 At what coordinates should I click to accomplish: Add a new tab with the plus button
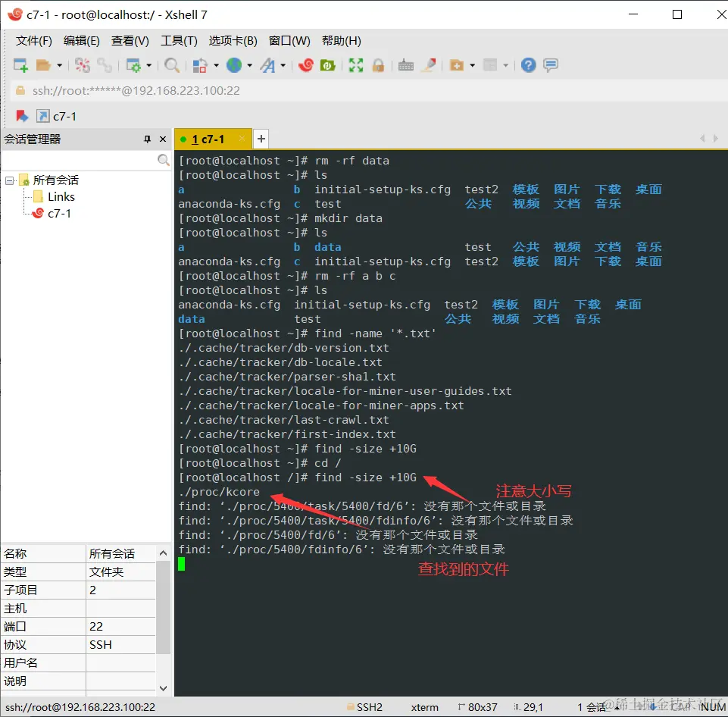point(261,139)
